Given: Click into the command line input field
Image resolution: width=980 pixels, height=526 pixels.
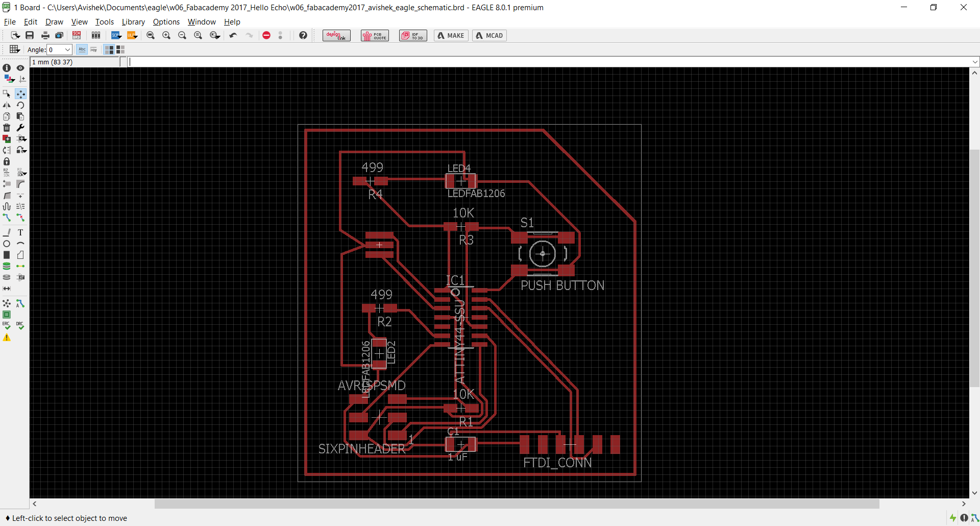Looking at the screenshot, I should pos(549,62).
